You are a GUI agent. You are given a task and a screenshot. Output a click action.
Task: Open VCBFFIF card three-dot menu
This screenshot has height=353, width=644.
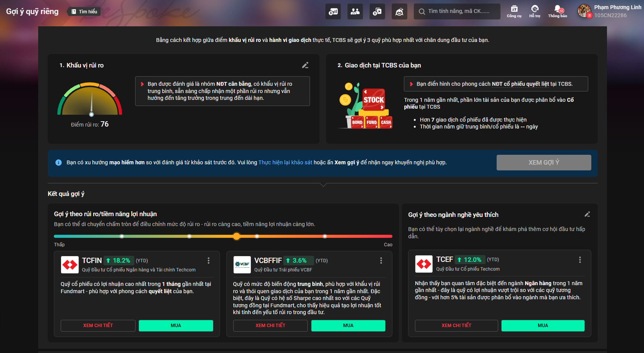(x=381, y=260)
